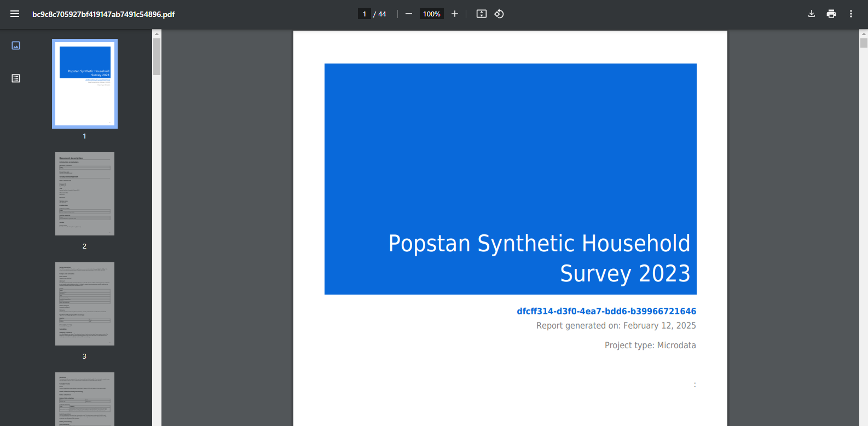Click the document's vertical scrollbar handle
The width and height of the screenshot is (868, 426).
point(864,43)
